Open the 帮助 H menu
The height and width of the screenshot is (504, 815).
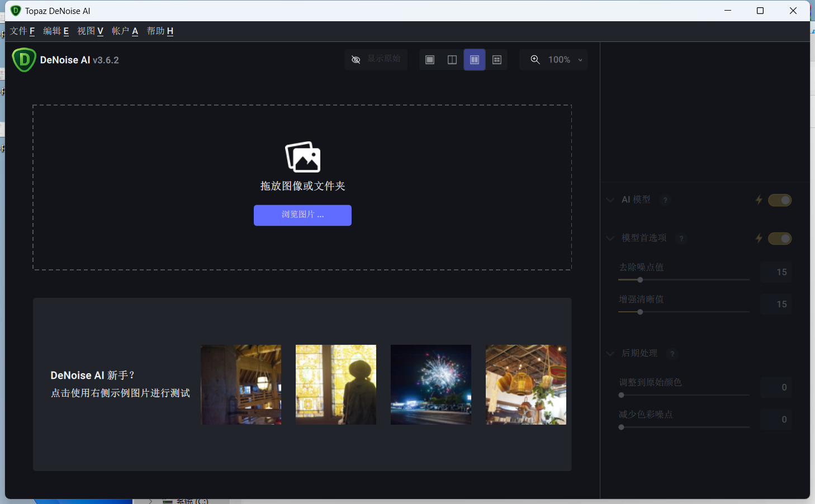pyautogui.click(x=160, y=31)
